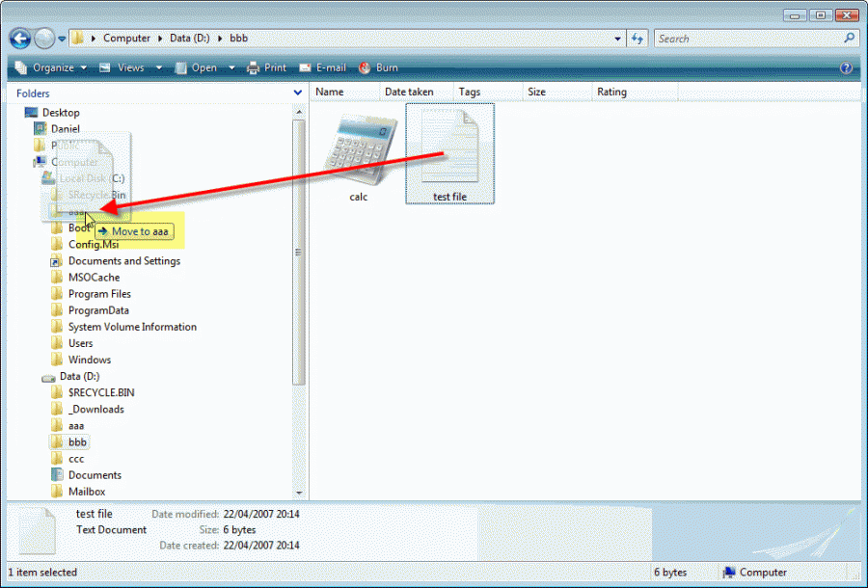Click the magnifier search icon
Image resolution: width=868 pixels, height=588 pixels.
(849, 39)
